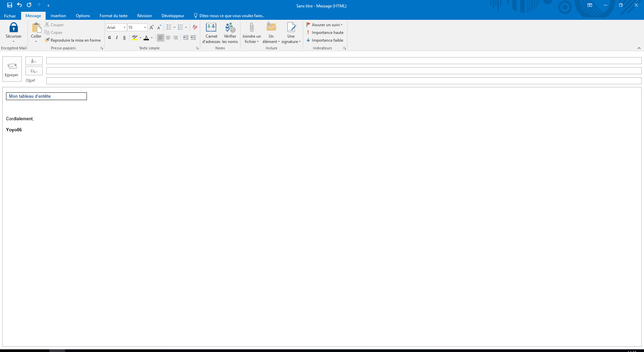The image size is (644, 352).
Task: Open Une signature menu
Action: (291, 33)
